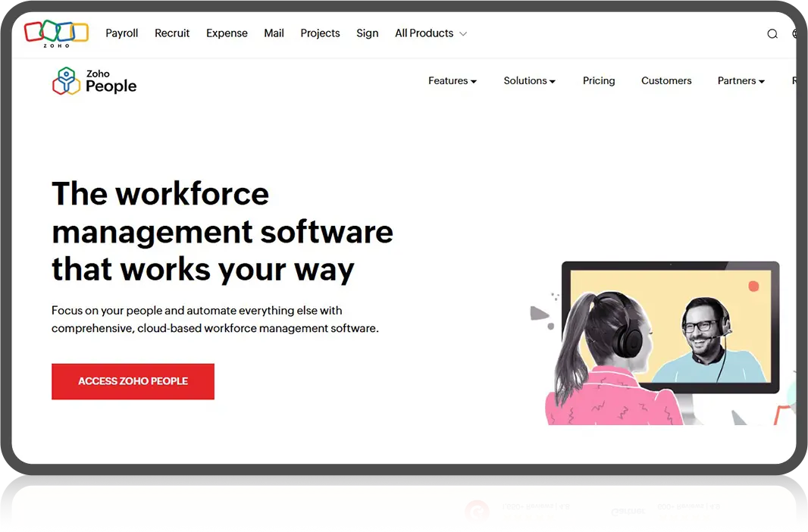Image resolution: width=808 pixels, height=532 pixels.
Task: Click the Zoho logo in top left
Action: 56,33
